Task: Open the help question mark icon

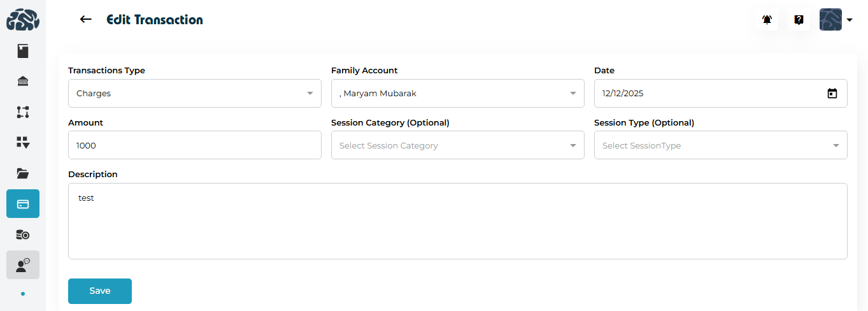Action: click(x=799, y=20)
